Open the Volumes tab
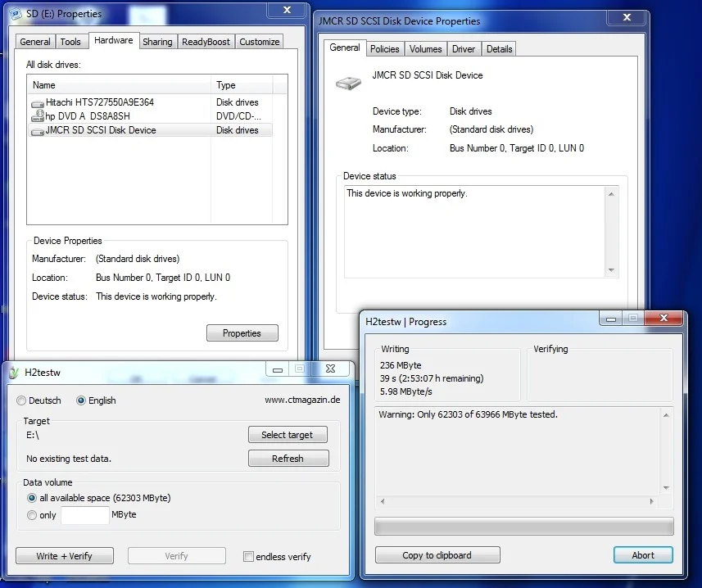 (425, 49)
